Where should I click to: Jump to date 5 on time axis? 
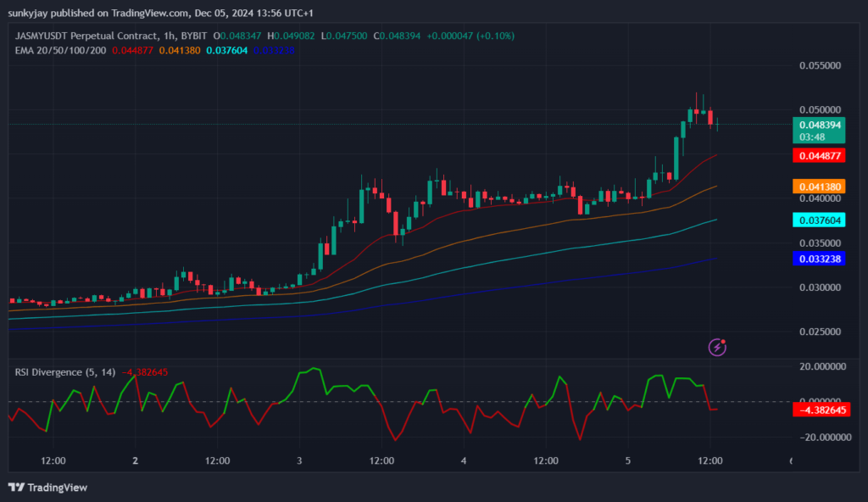pos(628,461)
